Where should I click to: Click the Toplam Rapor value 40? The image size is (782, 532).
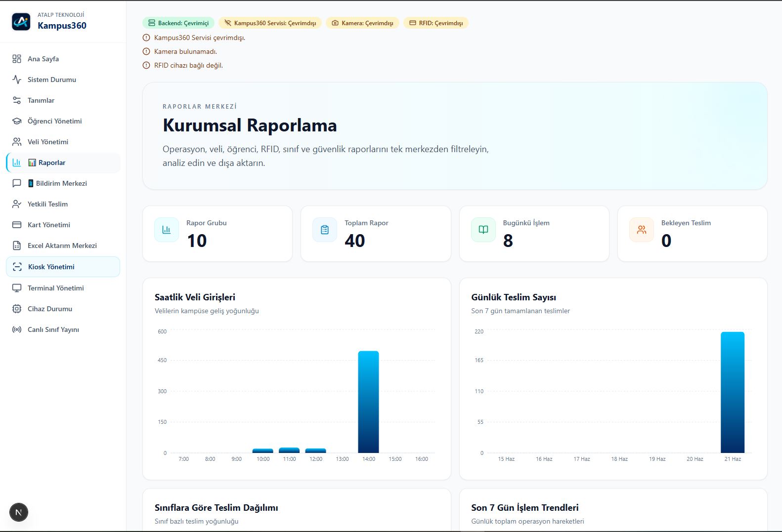pos(355,241)
